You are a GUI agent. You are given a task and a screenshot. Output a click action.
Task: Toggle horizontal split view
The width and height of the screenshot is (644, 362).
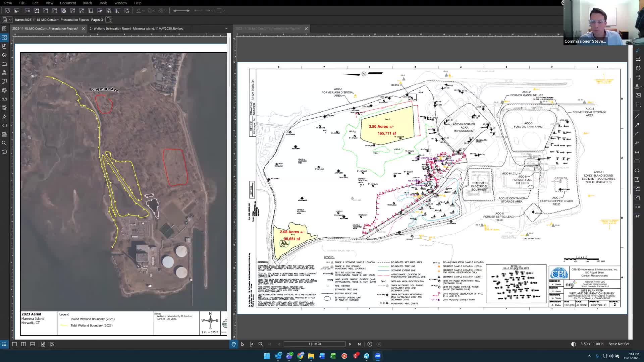tap(33, 344)
